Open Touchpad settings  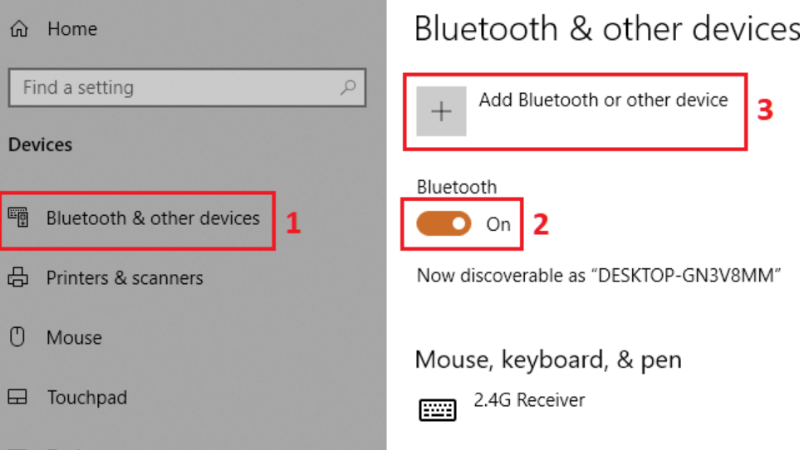click(x=87, y=398)
